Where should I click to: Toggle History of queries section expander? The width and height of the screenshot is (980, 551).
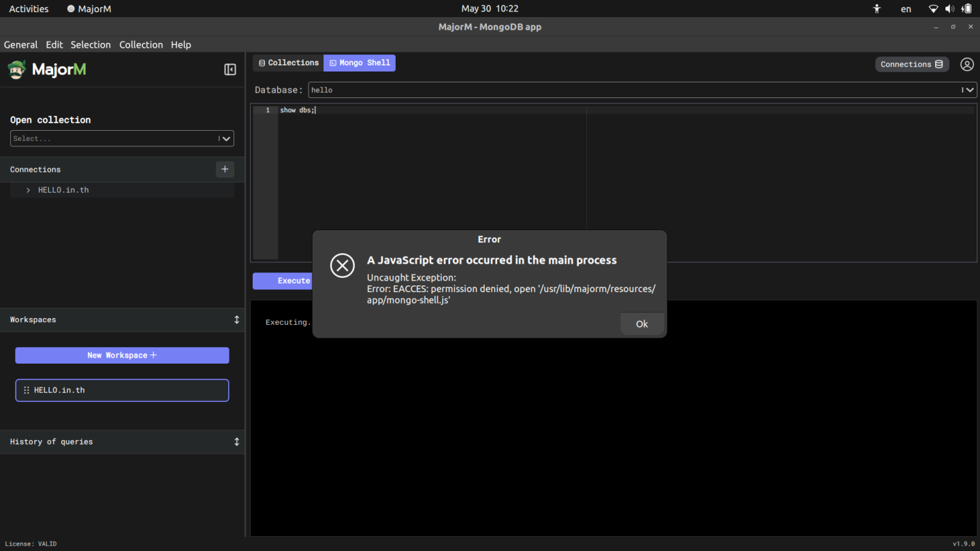236,442
